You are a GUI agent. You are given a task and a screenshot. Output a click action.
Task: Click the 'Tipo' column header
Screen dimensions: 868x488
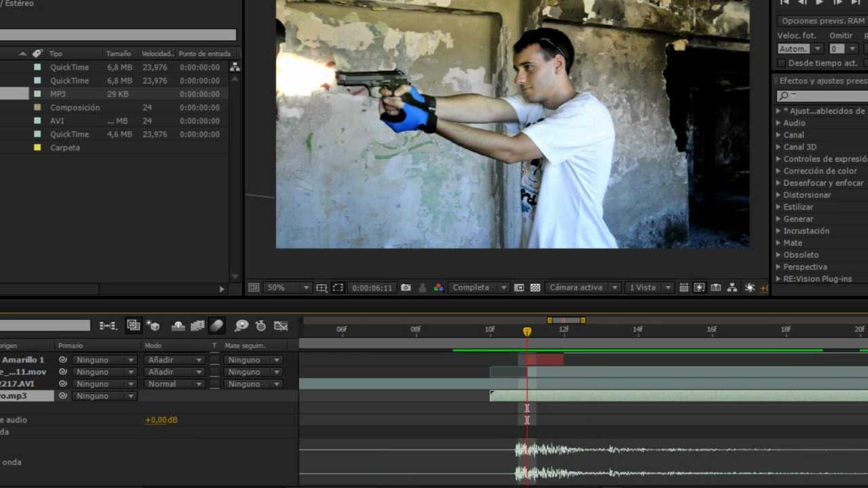pyautogui.click(x=56, y=54)
